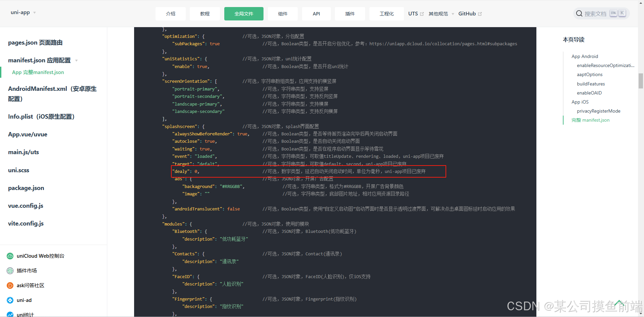The width and height of the screenshot is (644, 317).
Task: Collapse the manifest.json 应用配置 section arrow
Action: click(x=76, y=61)
